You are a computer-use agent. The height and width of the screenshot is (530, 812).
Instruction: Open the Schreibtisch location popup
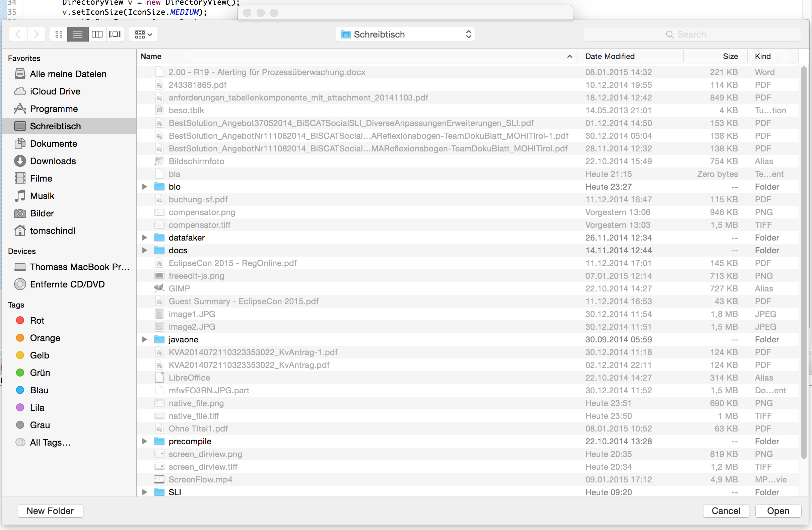pos(405,34)
